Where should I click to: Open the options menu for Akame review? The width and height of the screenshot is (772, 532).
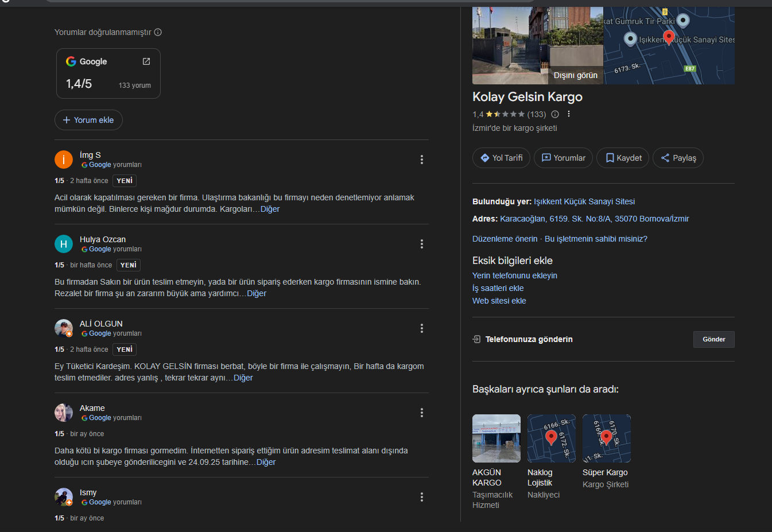point(422,413)
